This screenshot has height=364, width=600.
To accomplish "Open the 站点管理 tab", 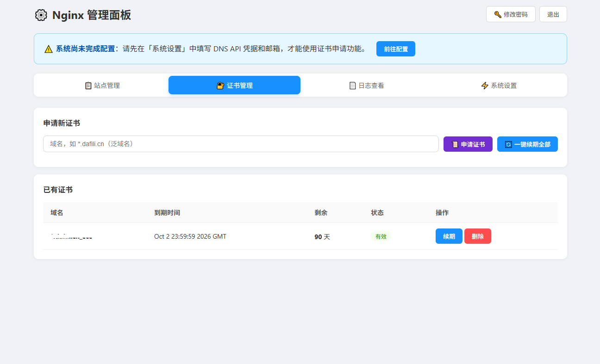I will click(102, 85).
